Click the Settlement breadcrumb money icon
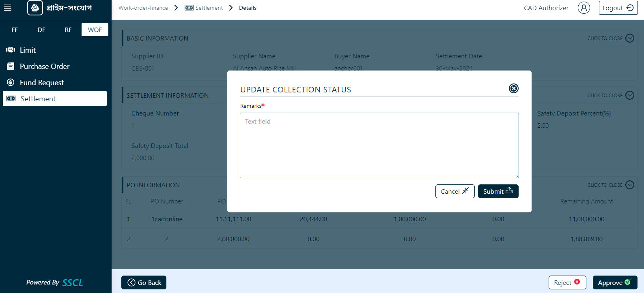The height and width of the screenshot is (293, 644). point(189,8)
